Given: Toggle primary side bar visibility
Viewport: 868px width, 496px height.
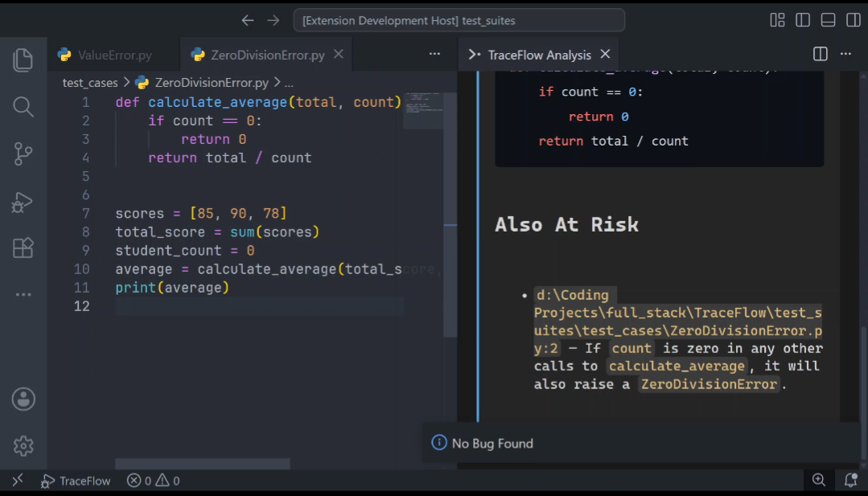Looking at the screenshot, I should coord(803,20).
